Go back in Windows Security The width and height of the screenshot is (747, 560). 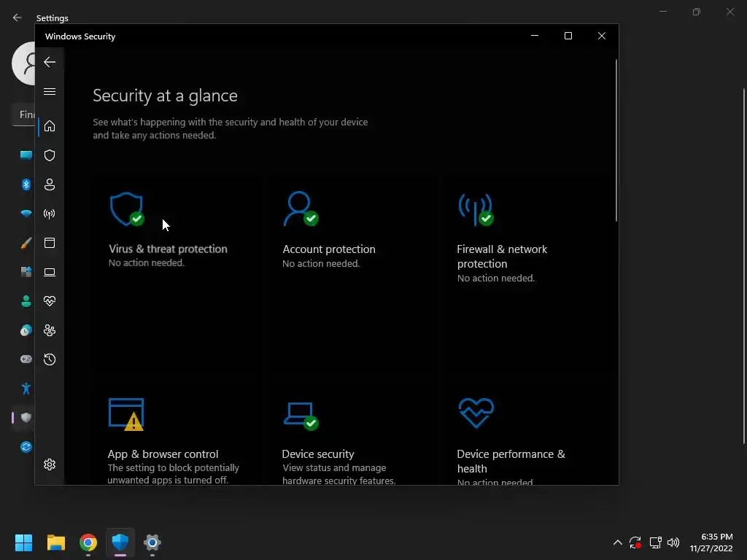tap(50, 62)
